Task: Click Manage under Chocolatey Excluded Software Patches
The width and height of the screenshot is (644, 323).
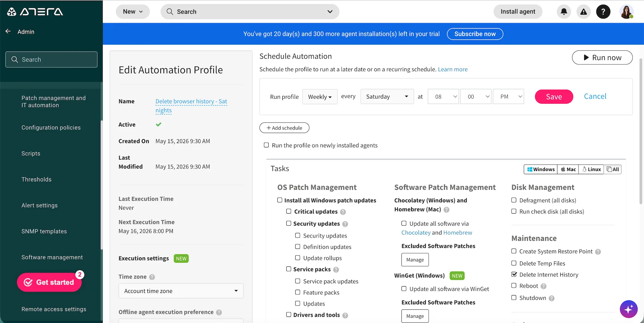Action: click(415, 260)
